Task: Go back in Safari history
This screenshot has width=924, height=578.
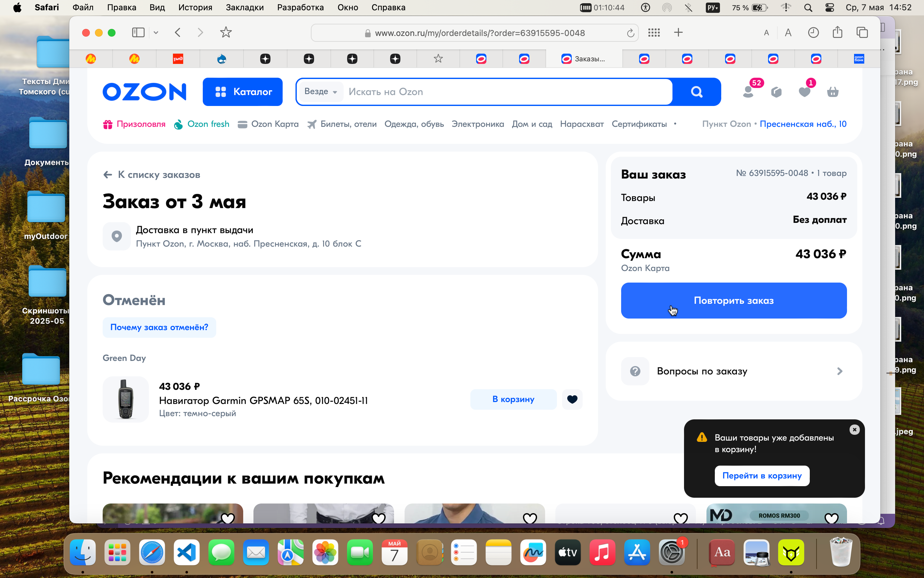Action: coord(177,32)
